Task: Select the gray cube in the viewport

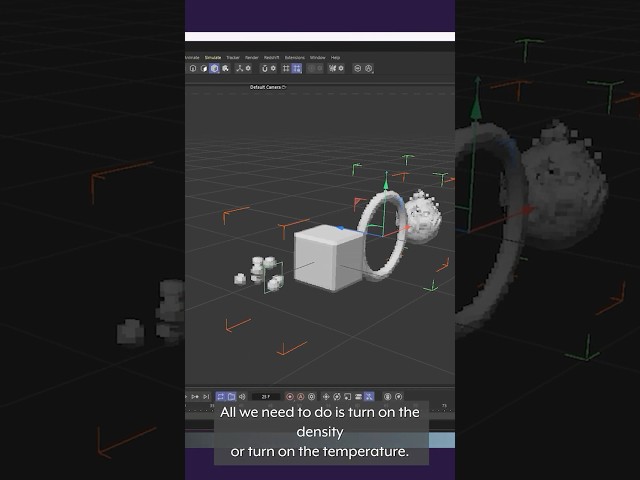Action: (327, 257)
